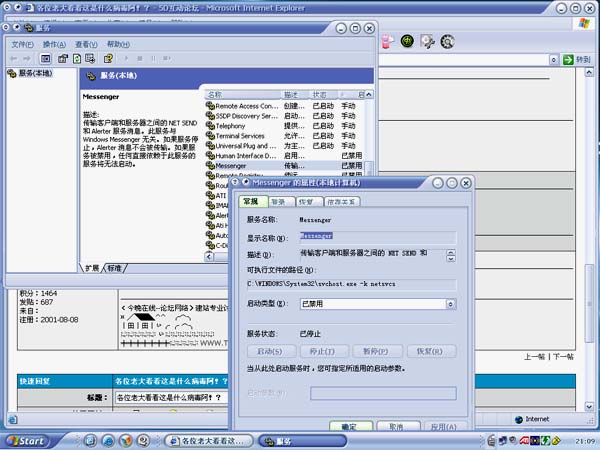Open the startup type dropdown
600x450 pixels.
[x=452, y=304]
